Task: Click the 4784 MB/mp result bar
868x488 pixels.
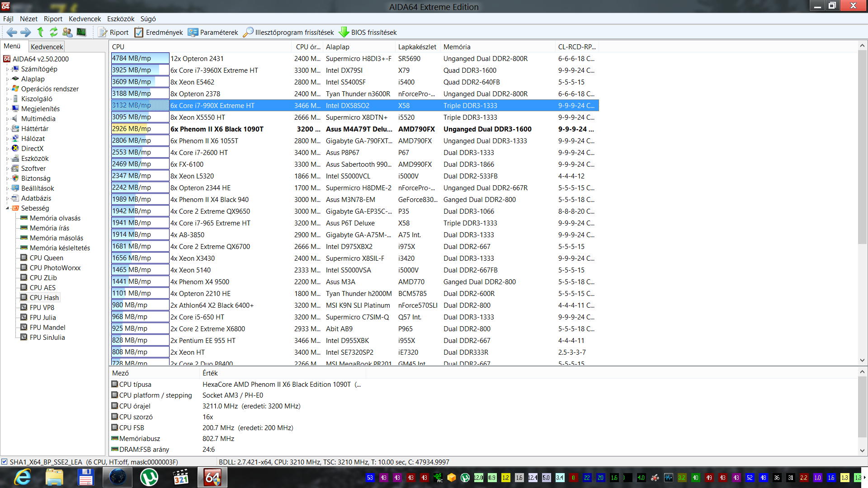Action: pos(140,58)
